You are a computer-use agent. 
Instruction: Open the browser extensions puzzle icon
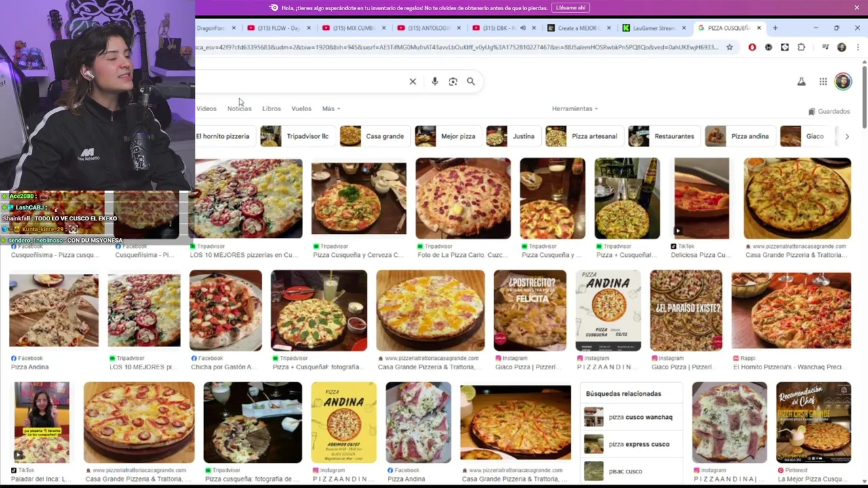(801, 47)
